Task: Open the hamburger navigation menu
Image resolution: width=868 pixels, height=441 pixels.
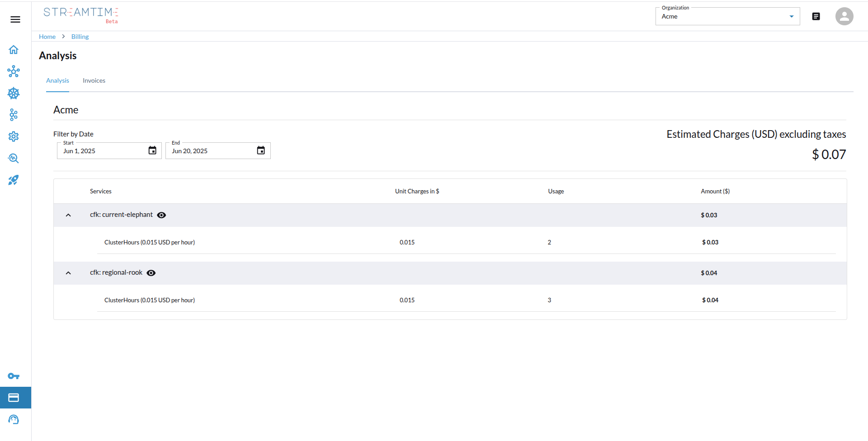Action: coord(15,19)
